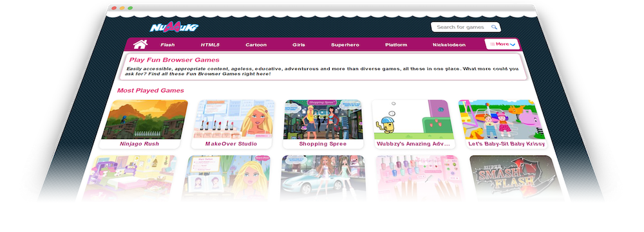Maximize the window with the green button
This screenshot has width=644, height=232.
pos(130,8)
